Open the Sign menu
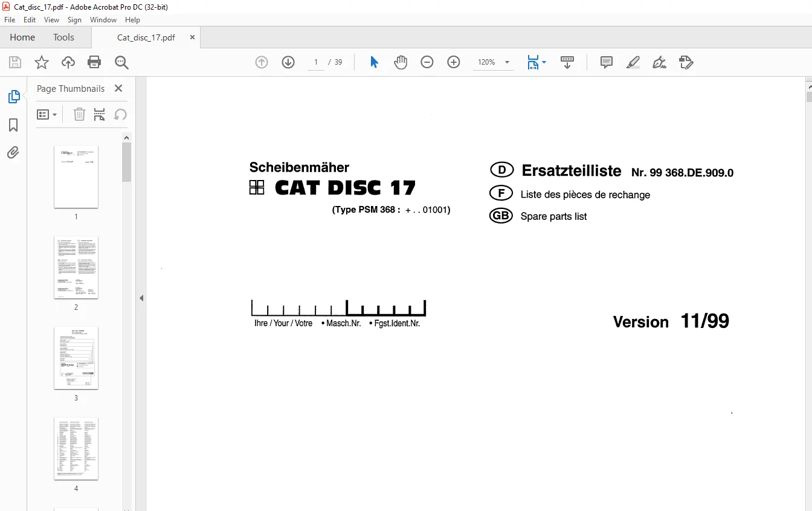 [74, 20]
